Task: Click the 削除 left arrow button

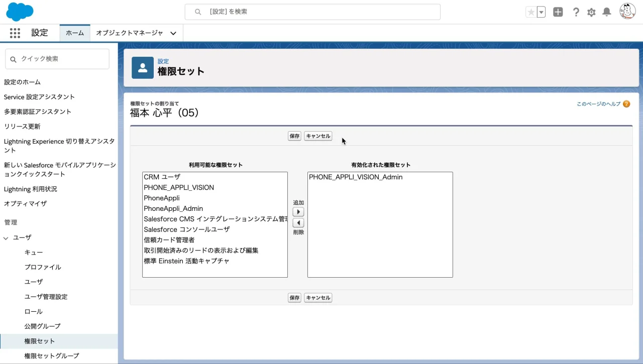Action: (x=298, y=223)
